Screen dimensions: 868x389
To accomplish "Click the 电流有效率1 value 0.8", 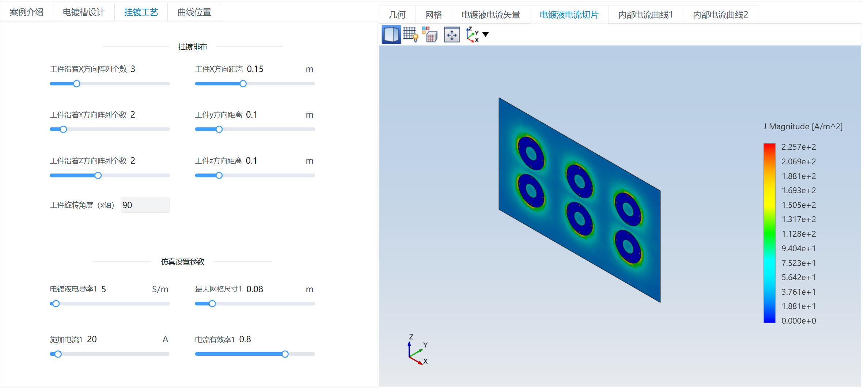I will (x=245, y=339).
